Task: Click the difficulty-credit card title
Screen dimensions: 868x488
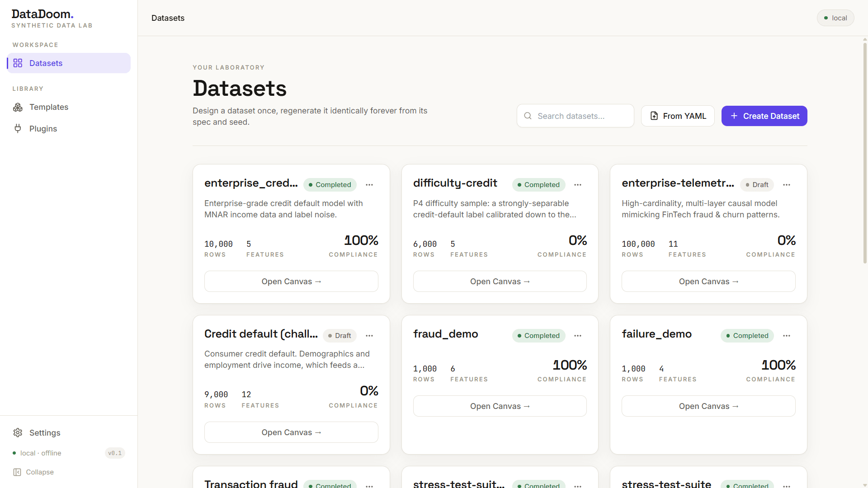Action: tap(455, 183)
